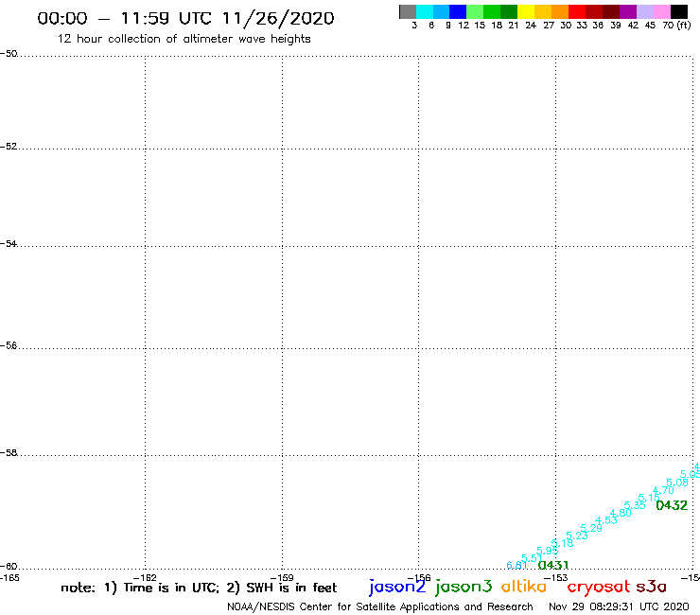Screen dimensions: 700x615
Task: Click the 5.08 wave height value
Action: click(x=677, y=483)
